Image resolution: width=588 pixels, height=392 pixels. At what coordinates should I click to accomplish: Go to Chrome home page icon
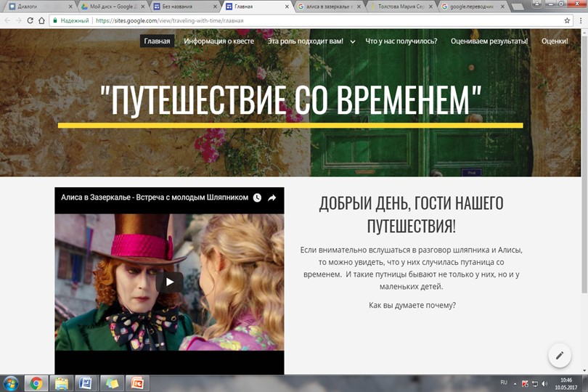(41, 20)
